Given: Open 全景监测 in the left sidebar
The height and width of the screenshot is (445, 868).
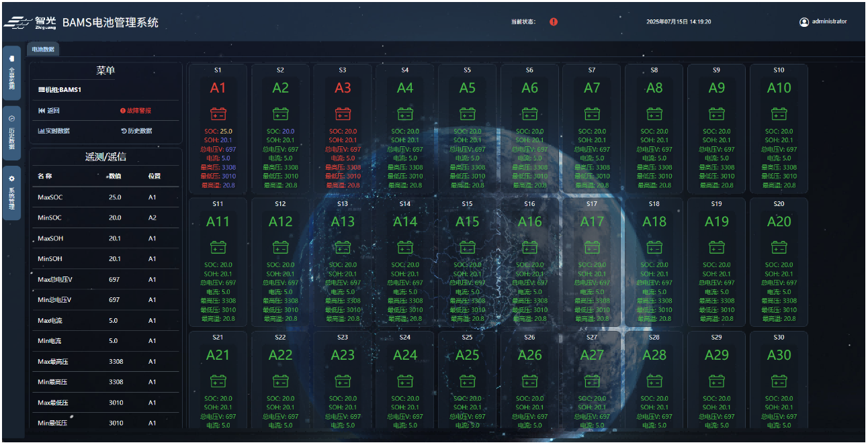Looking at the screenshot, I should point(11,72).
